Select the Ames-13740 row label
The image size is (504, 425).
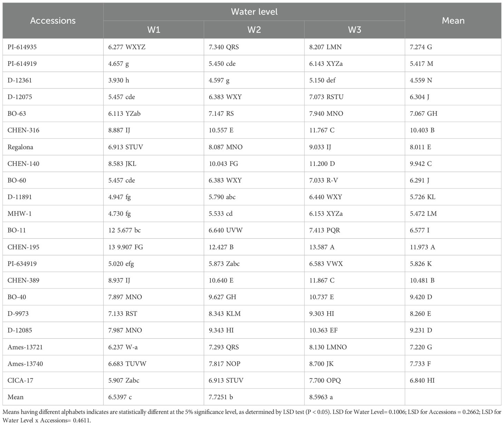25,364
